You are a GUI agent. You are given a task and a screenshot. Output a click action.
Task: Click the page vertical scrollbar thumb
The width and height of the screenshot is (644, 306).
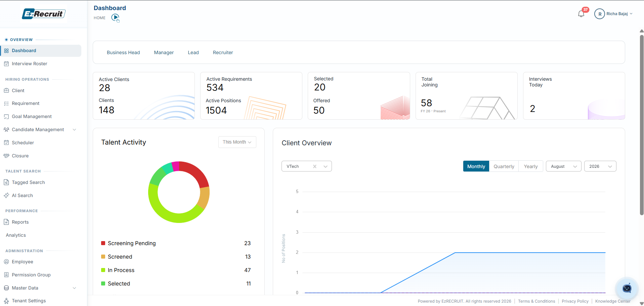(642, 124)
